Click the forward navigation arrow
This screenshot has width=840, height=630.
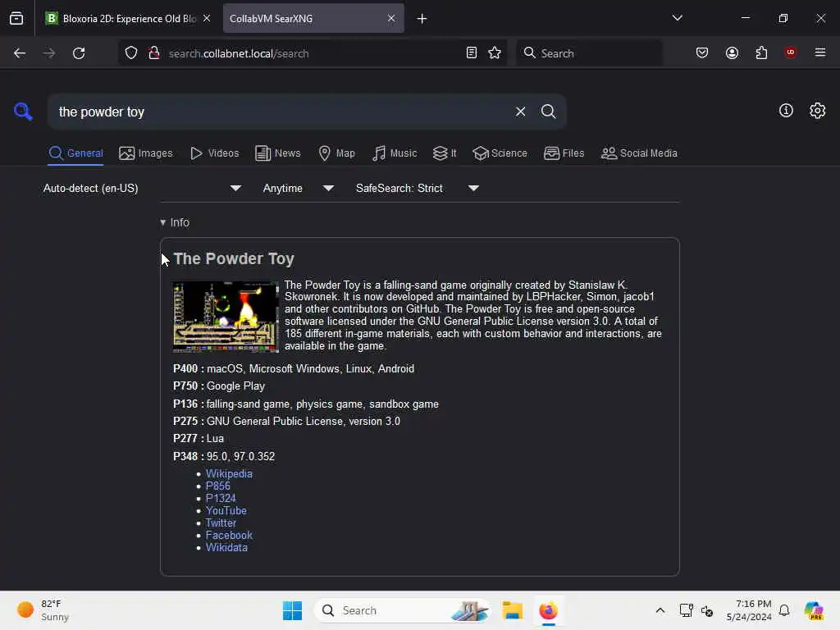click(x=49, y=53)
